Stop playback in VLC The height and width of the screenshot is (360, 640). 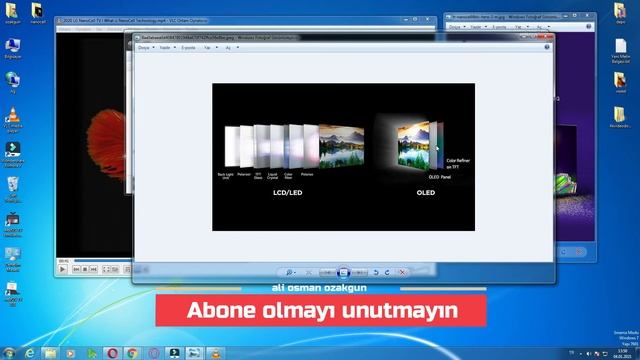tap(85, 269)
